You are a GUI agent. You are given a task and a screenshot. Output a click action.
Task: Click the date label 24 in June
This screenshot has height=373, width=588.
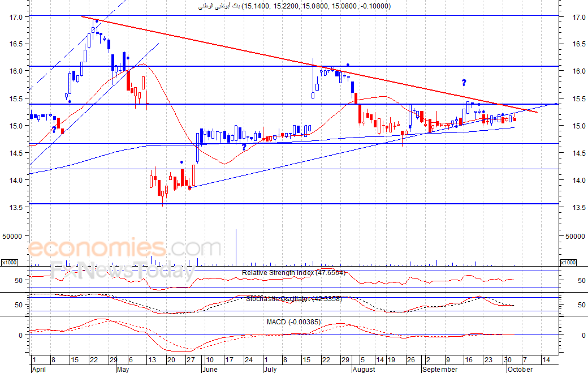point(249,360)
